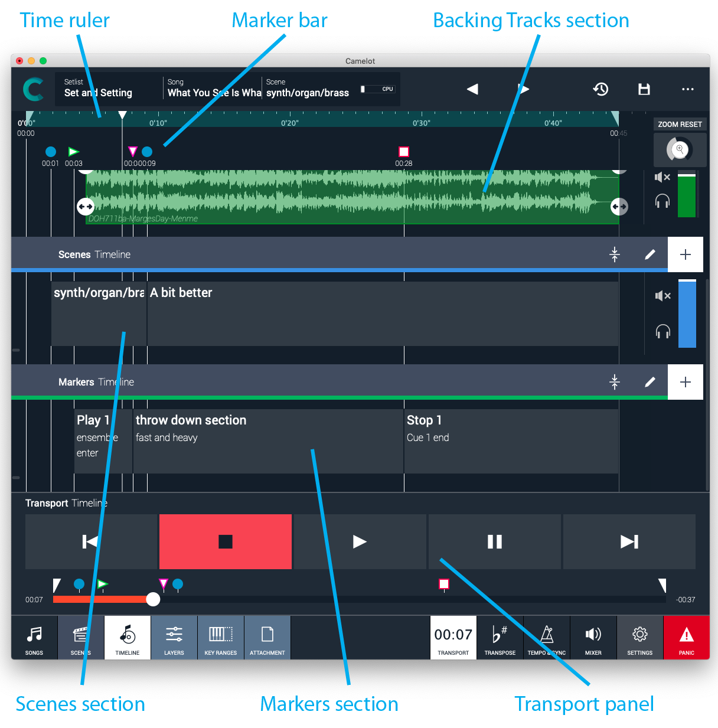The width and height of the screenshot is (718, 728).
Task: Open the Mixer panel
Action: coord(593,638)
